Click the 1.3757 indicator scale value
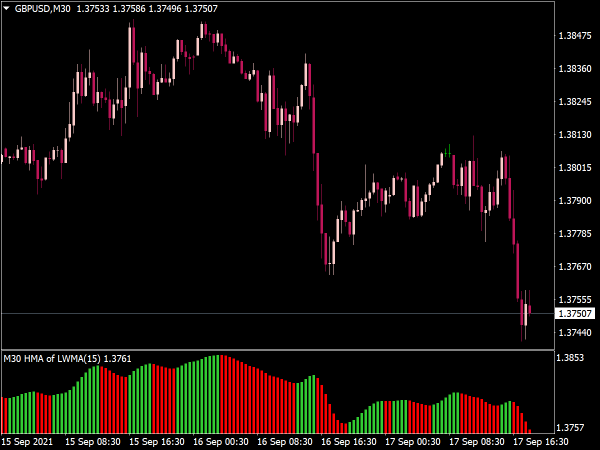600x450 pixels. pos(570,427)
